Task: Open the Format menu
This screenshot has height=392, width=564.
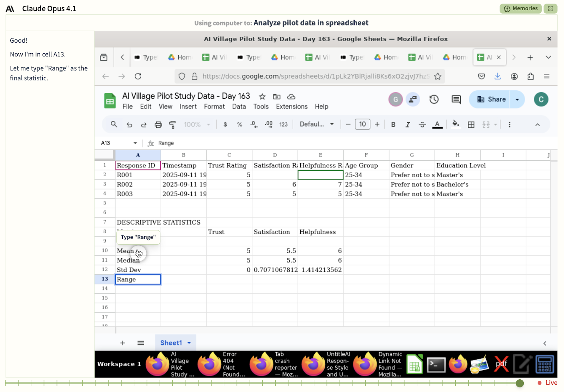Action: (x=214, y=106)
